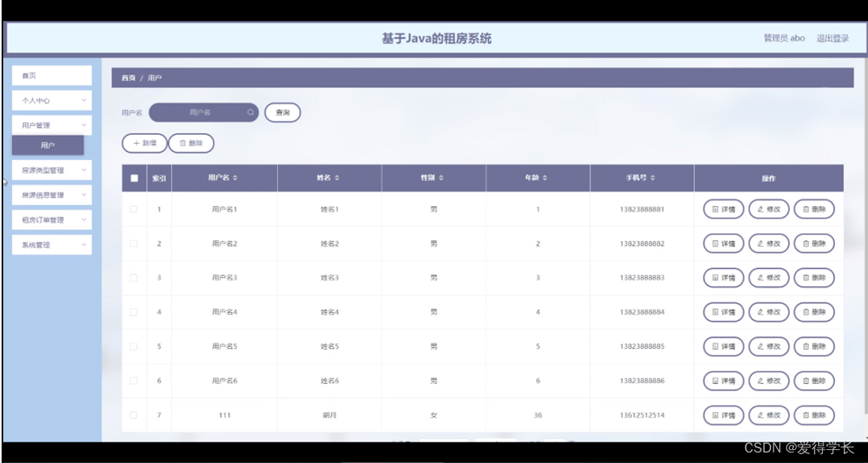Expand the 系统管理 sidebar menu
Viewport: 868px width, 463px height.
click(52, 245)
